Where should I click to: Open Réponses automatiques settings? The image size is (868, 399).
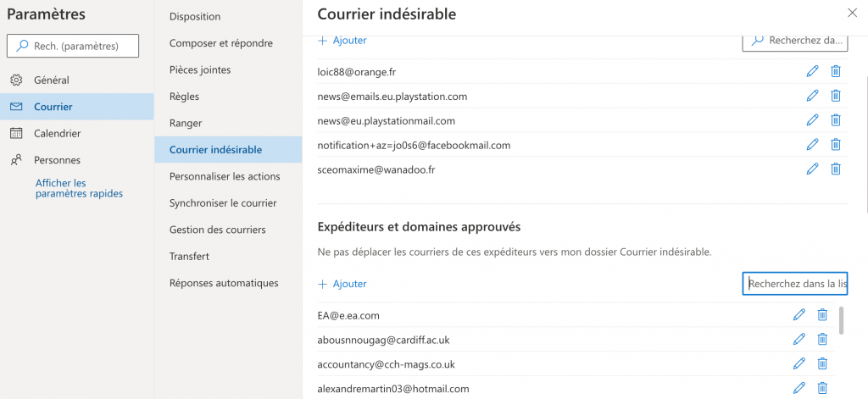pos(223,283)
